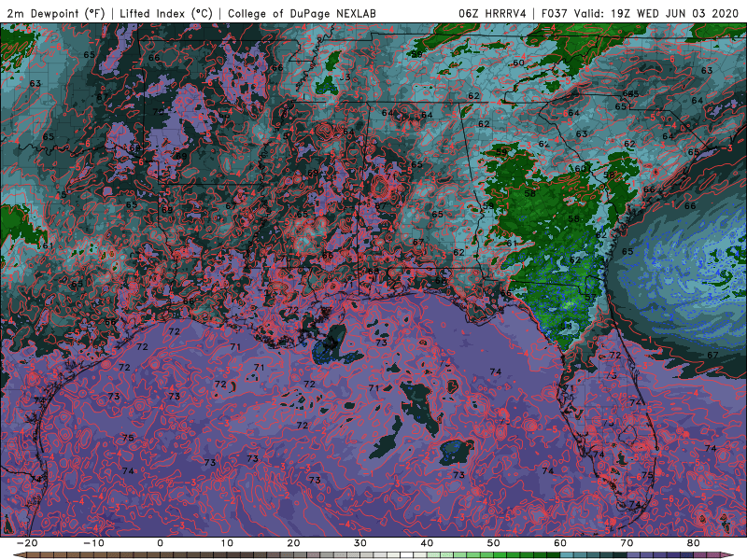
Task: Click 'F037 Valid: 19Z WED JUN 03 2020' text
Action: (x=640, y=13)
